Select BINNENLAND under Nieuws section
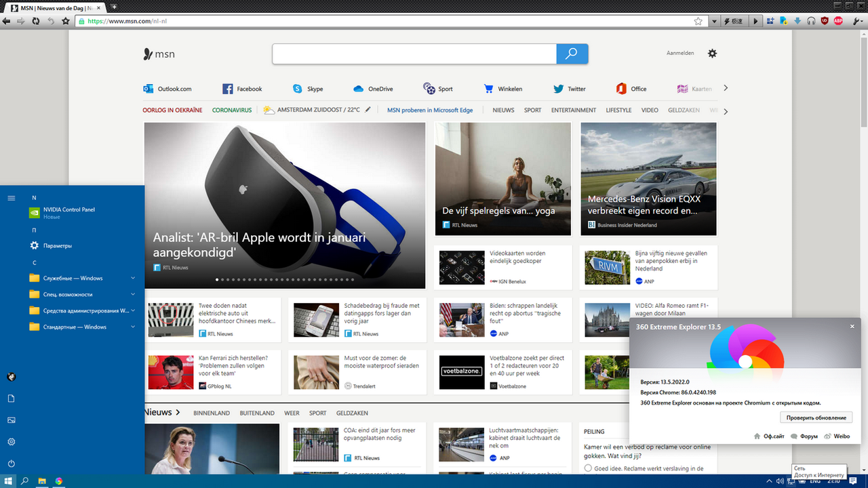 pos(212,413)
